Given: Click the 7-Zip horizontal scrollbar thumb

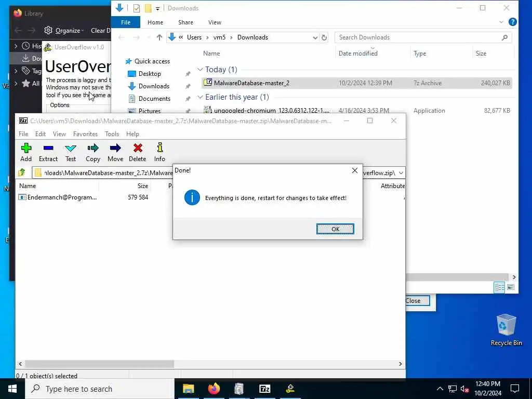Looking at the screenshot, I should tap(99, 364).
